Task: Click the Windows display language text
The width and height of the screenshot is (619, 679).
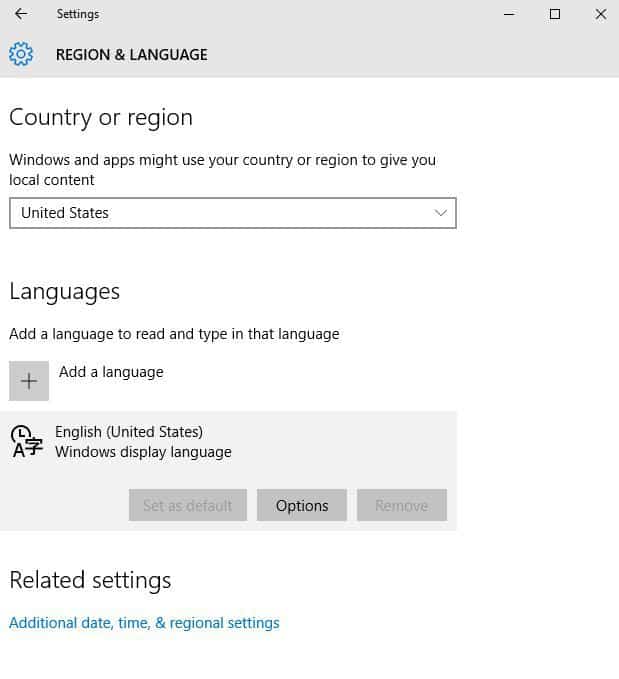Action: pos(143,452)
